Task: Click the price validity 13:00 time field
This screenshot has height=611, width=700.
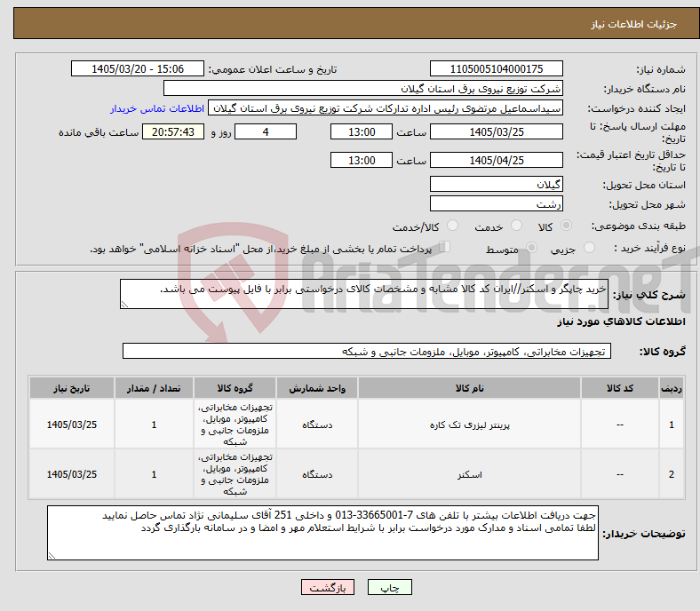Action: pyautogui.click(x=362, y=160)
